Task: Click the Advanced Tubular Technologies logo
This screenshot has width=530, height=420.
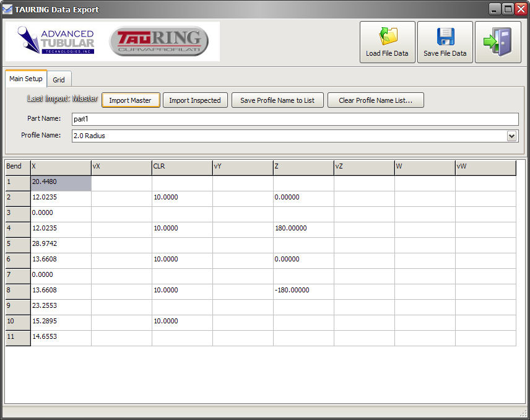Action: click(56, 41)
